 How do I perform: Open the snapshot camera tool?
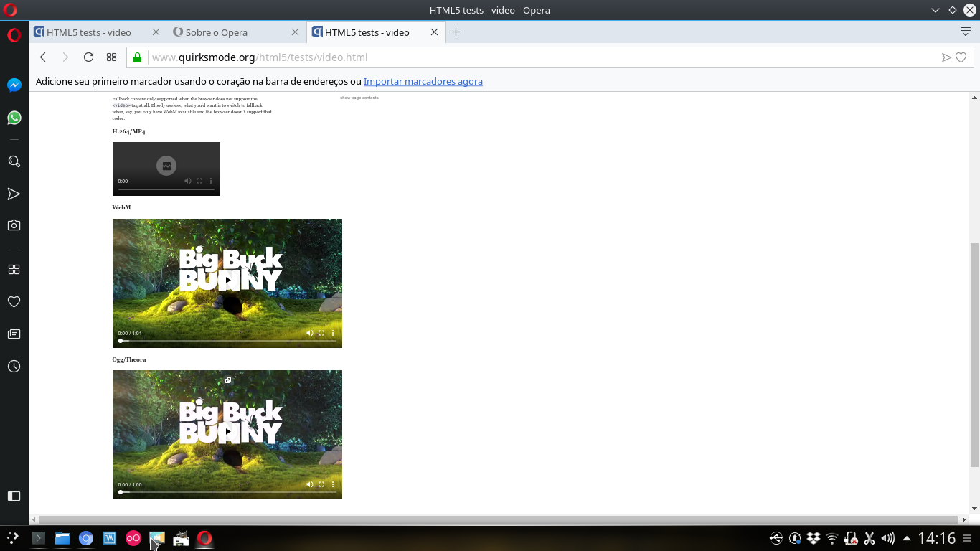pos(14,225)
